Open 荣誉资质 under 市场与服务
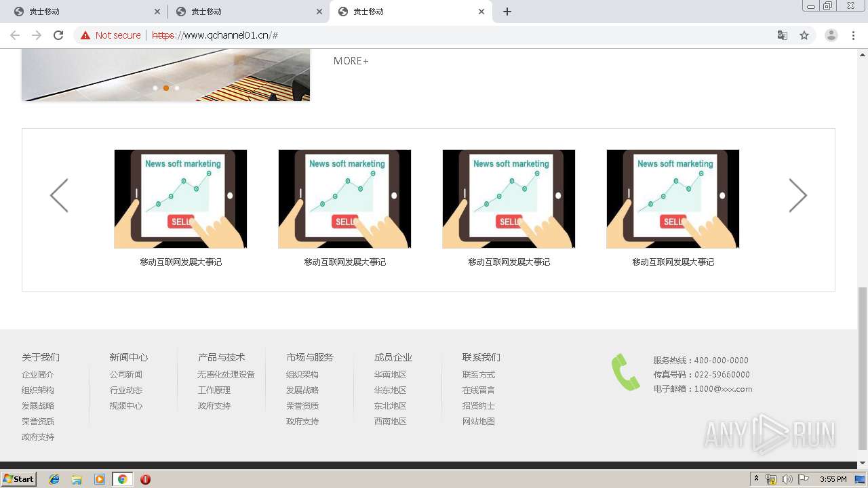Screen dimensions: 868x488 click(302, 406)
